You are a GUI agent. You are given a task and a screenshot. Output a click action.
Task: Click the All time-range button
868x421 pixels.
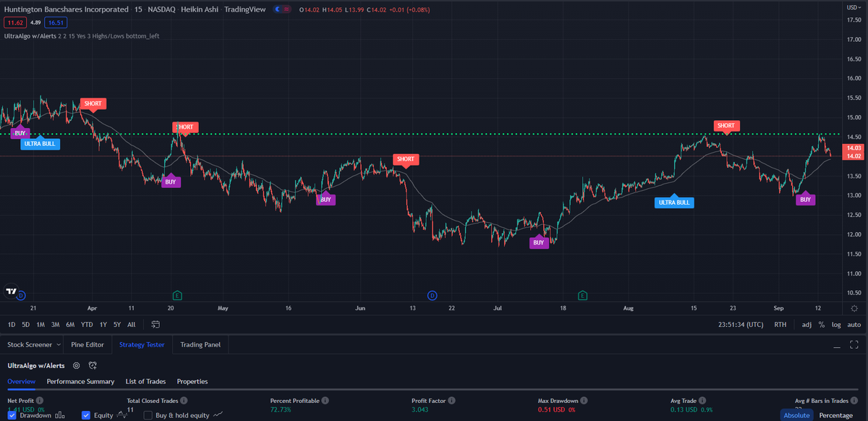point(132,325)
